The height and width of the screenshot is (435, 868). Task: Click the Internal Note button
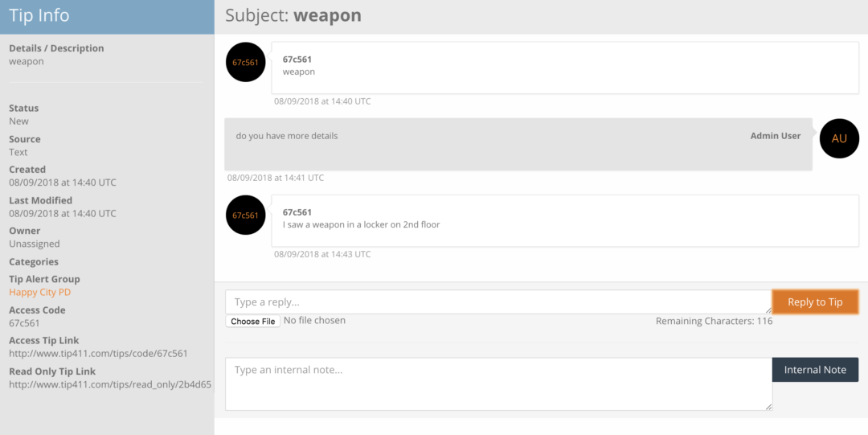(815, 370)
